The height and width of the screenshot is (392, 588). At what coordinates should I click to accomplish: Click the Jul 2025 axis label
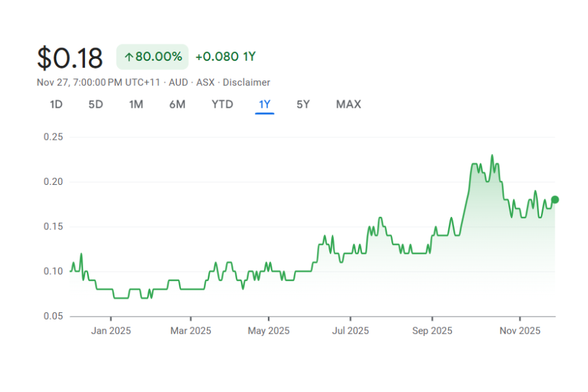click(350, 331)
